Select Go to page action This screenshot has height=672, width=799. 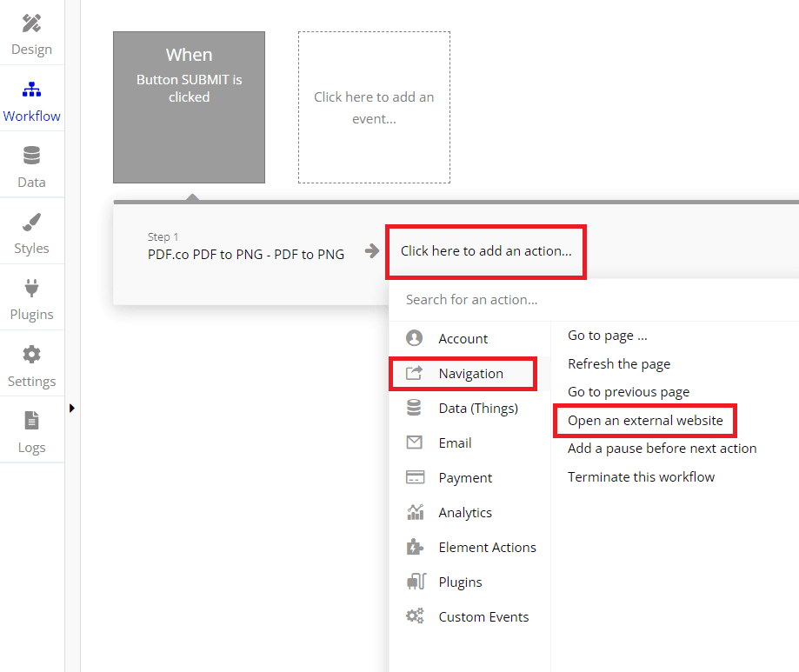point(607,336)
